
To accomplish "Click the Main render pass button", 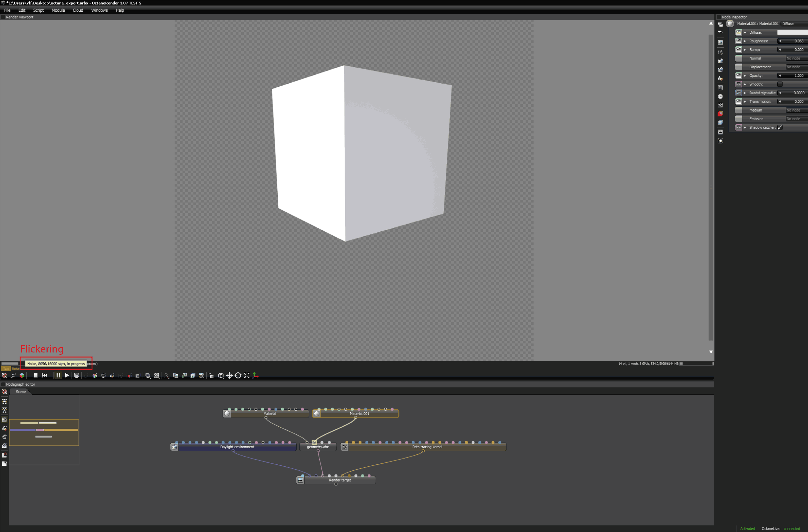I will click(6, 369).
